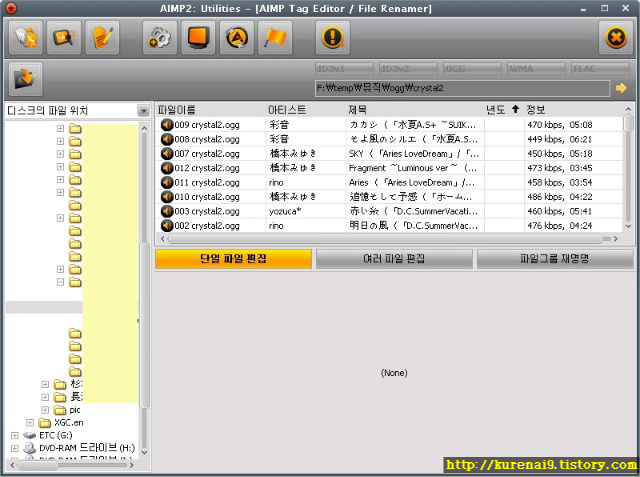Select the 009 crystal2.ogg row

click(389, 124)
